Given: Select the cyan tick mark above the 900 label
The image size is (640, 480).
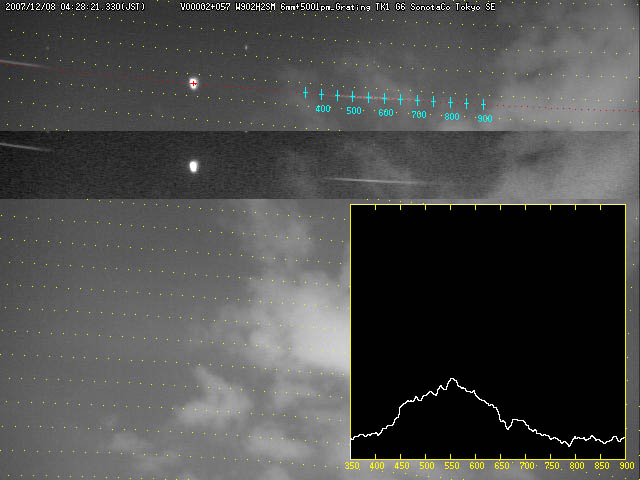Looking at the screenshot, I should pyautogui.click(x=483, y=104).
